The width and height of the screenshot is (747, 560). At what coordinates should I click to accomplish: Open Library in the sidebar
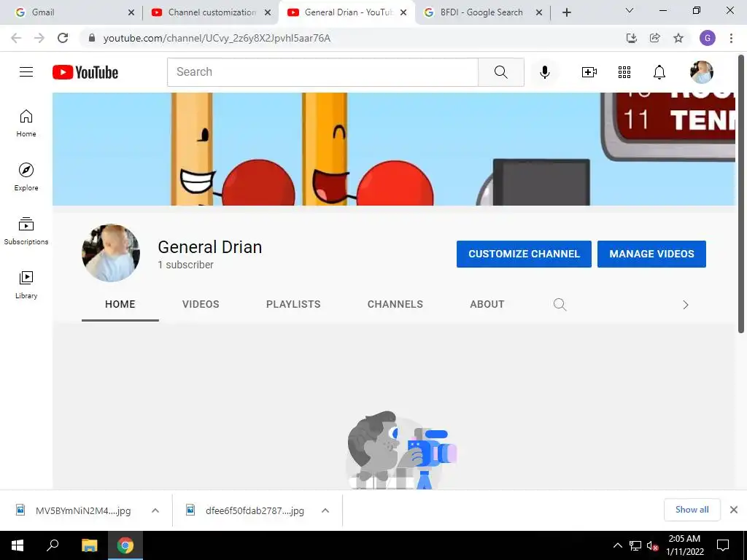[26, 285]
